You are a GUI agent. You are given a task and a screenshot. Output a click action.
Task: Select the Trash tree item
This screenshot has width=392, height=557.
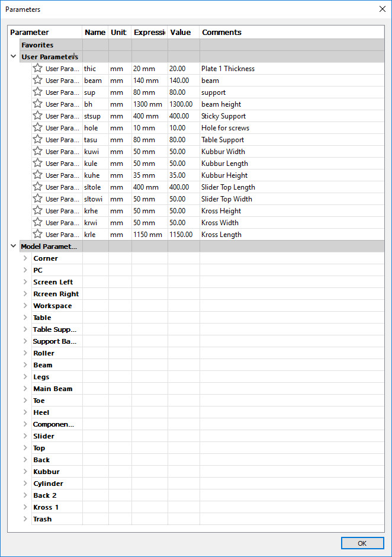[x=43, y=519]
